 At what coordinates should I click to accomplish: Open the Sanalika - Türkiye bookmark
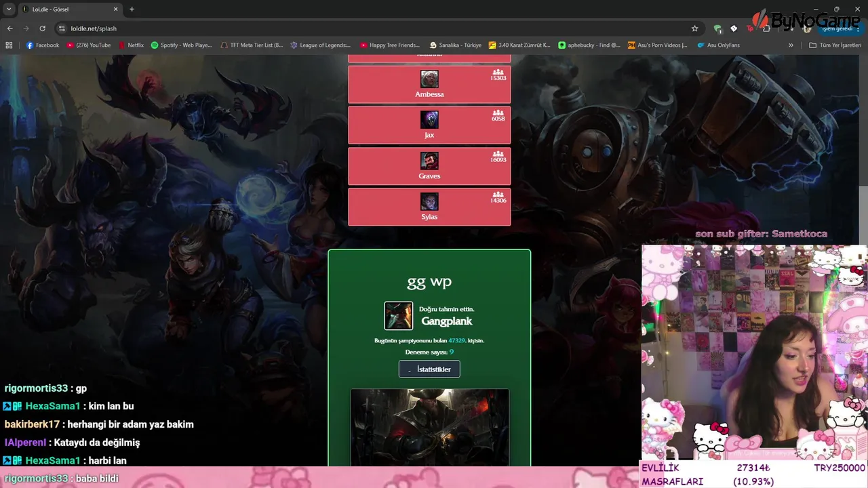pyautogui.click(x=456, y=45)
